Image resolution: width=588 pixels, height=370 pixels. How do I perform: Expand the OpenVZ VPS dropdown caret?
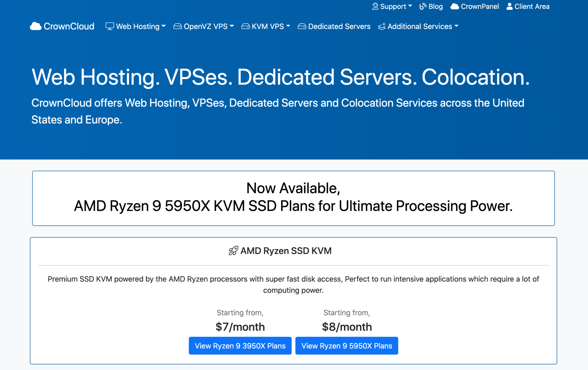232,26
